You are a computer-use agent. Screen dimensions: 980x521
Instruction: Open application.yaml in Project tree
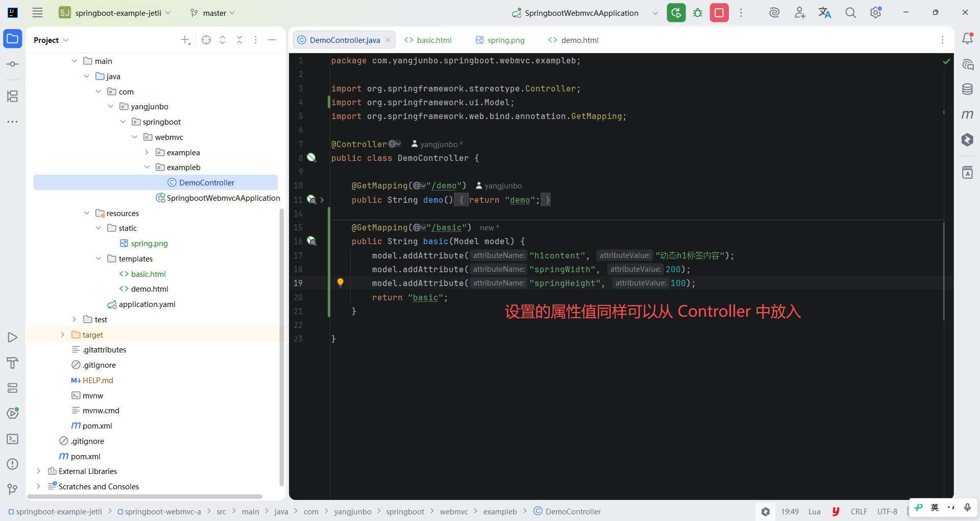point(141,304)
